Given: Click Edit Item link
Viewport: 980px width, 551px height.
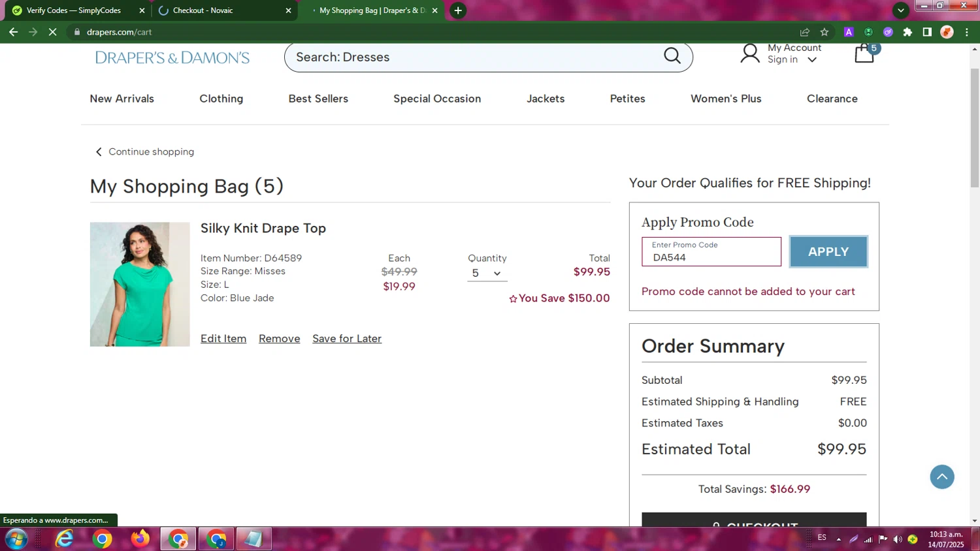Looking at the screenshot, I should [223, 338].
